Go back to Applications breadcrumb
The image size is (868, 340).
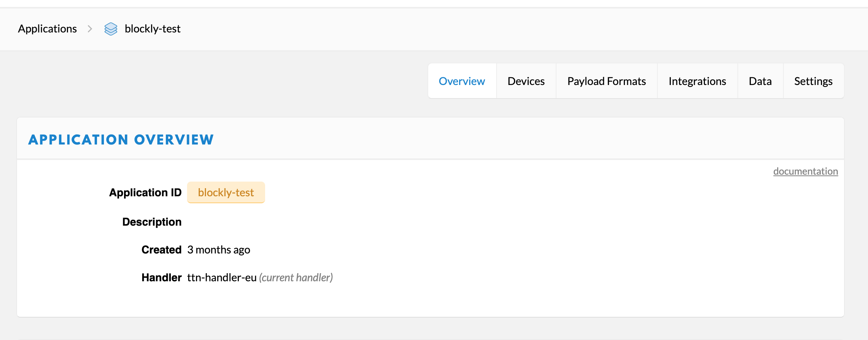point(48,29)
